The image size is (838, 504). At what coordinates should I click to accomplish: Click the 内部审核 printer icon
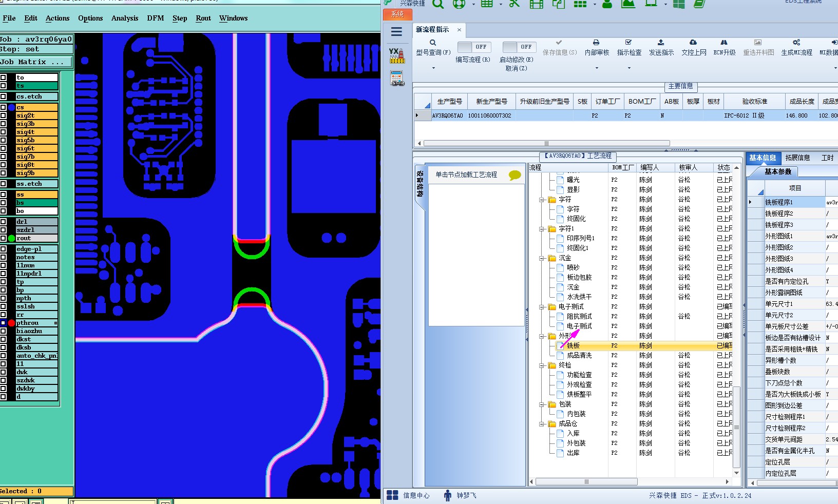(596, 43)
